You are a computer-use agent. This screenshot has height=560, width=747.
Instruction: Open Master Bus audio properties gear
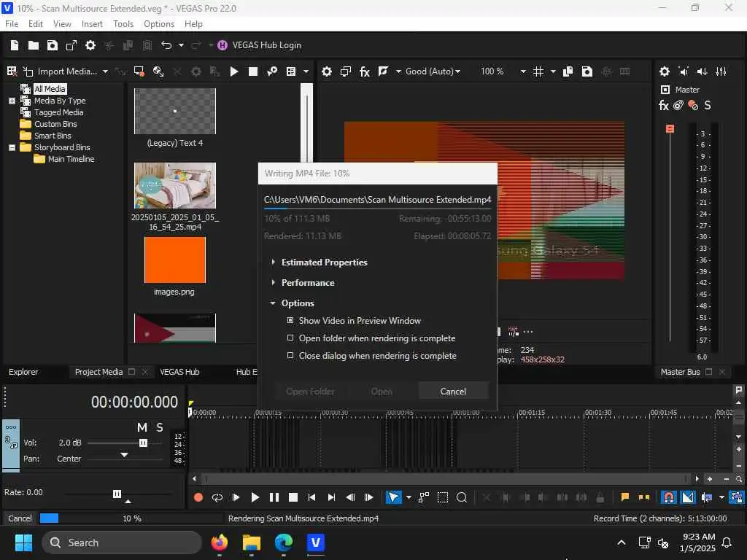click(x=664, y=71)
